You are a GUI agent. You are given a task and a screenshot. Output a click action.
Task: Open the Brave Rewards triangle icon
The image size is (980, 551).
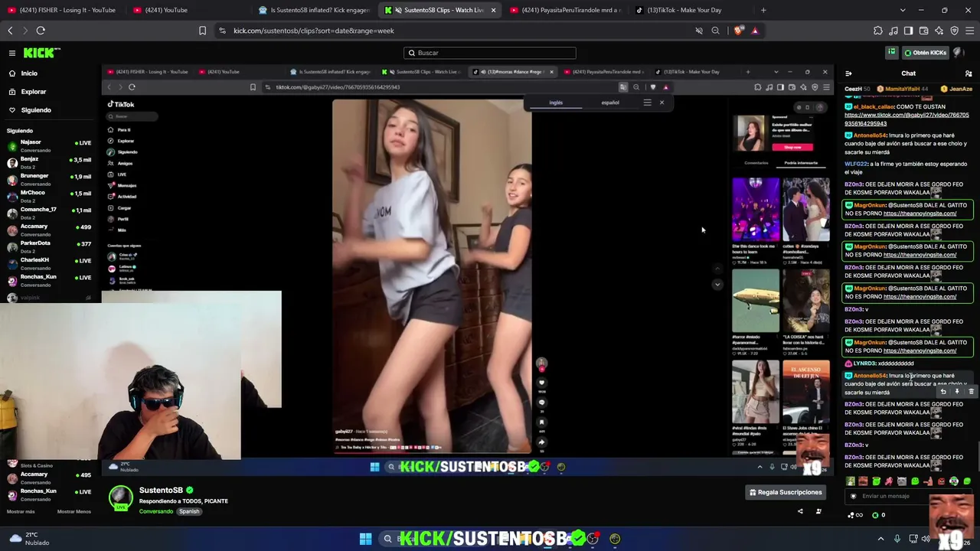755,31
